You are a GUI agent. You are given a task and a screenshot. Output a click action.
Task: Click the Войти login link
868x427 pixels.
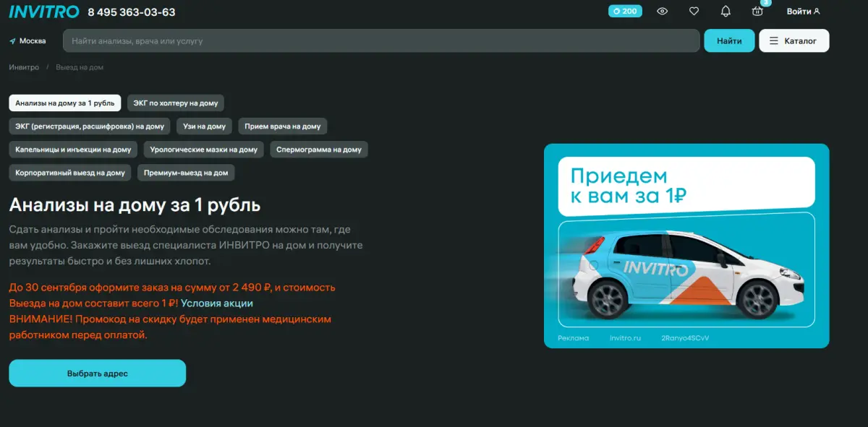point(804,12)
